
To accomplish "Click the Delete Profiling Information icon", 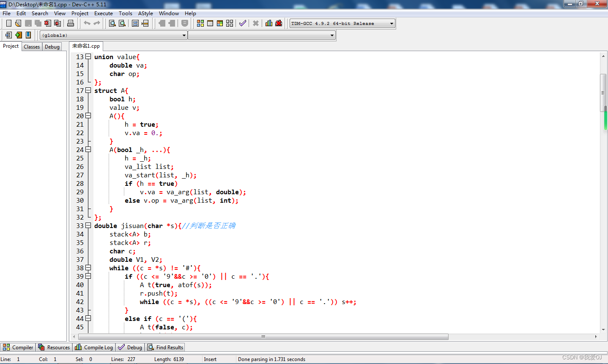I will 279,23.
